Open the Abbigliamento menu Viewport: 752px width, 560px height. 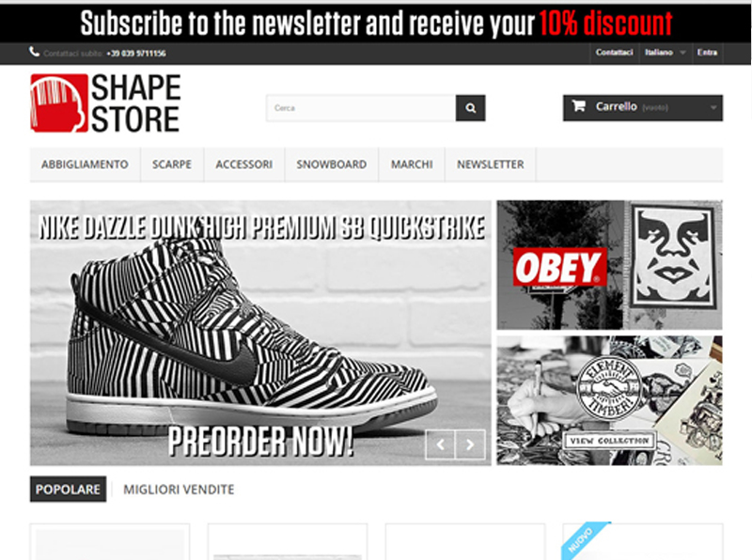point(85,164)
